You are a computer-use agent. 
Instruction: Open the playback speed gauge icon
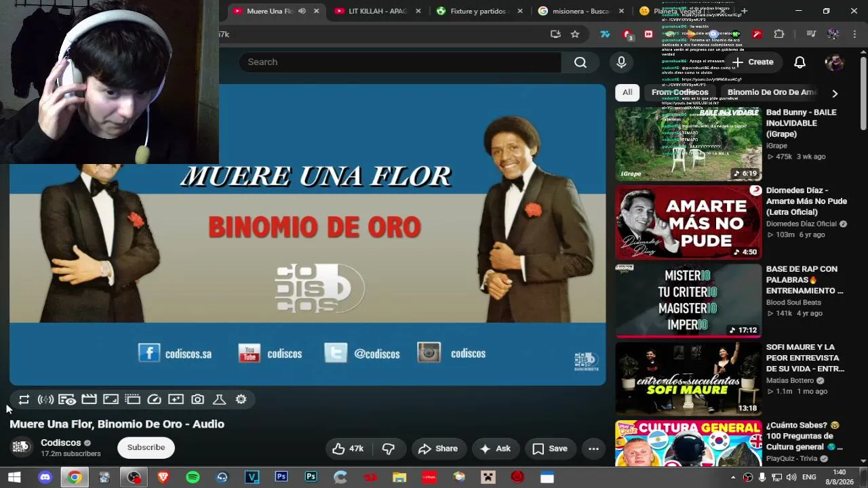point(154,400)
